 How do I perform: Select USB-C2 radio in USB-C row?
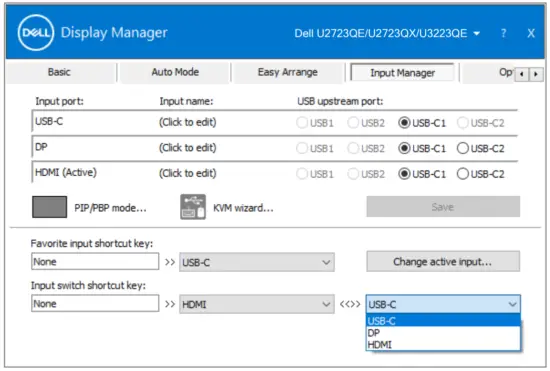pyautogui.click(x=463, y=123)
